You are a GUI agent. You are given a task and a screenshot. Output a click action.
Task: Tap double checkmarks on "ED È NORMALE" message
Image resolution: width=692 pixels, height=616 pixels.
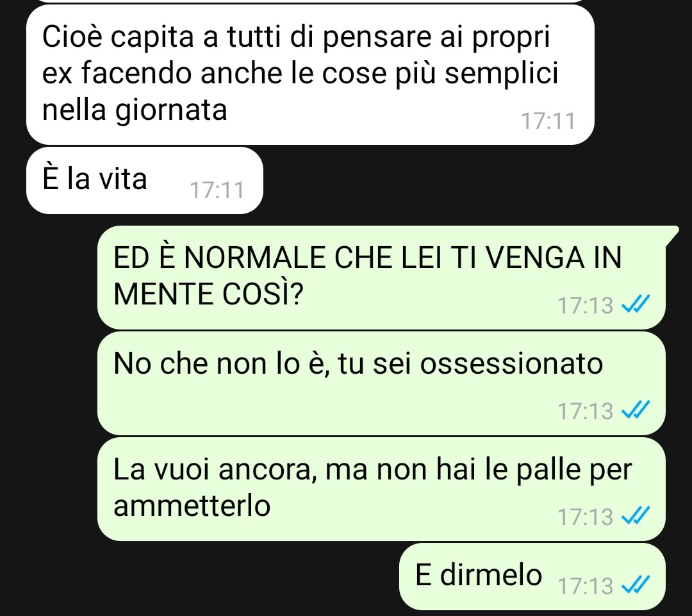pos(636,304)
